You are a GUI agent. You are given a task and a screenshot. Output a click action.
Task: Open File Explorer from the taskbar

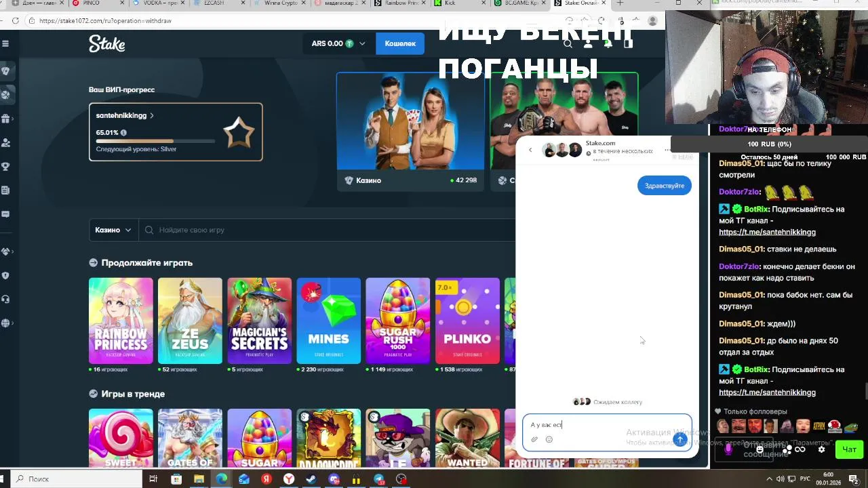[199, 479]
